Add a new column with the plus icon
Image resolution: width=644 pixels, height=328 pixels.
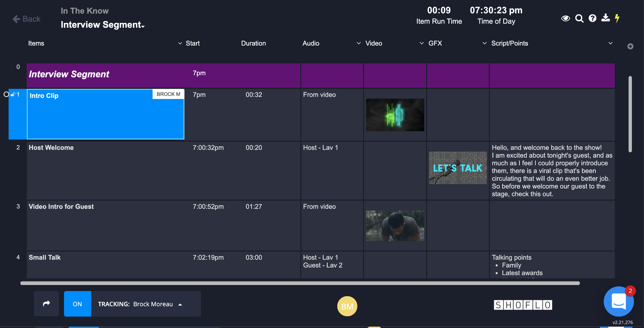click(630, 46)
